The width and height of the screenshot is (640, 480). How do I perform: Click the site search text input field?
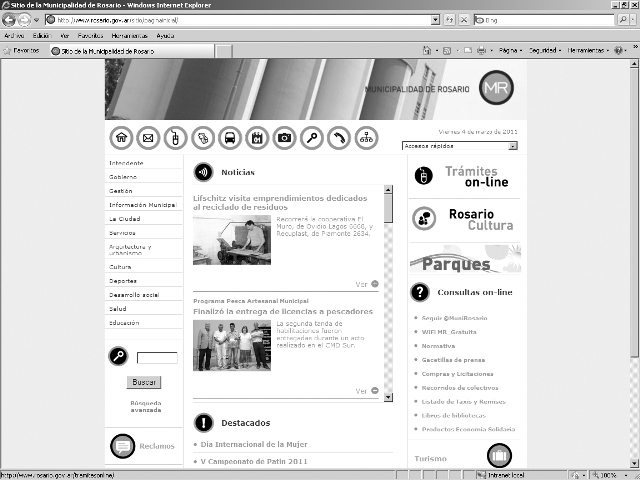(157, 358)
